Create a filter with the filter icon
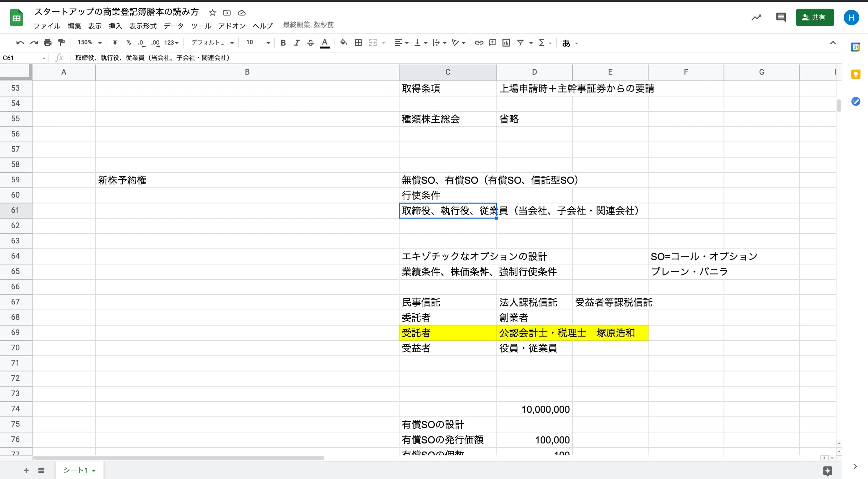Viewport: 868px width, 479px height. tap(521, 43)
